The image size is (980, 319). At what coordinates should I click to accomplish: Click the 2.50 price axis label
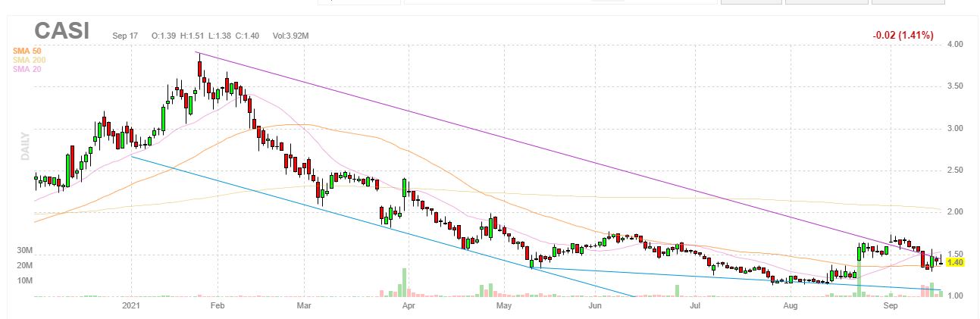click(x=955, y=170)
